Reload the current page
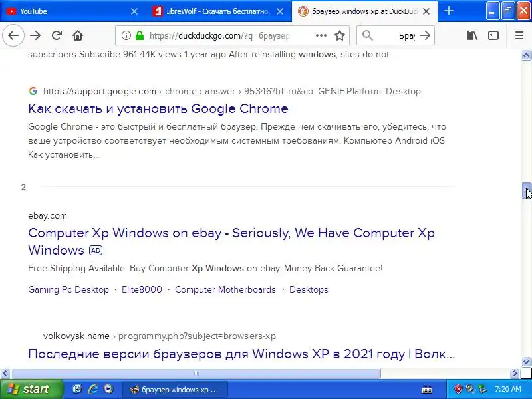 57,35
